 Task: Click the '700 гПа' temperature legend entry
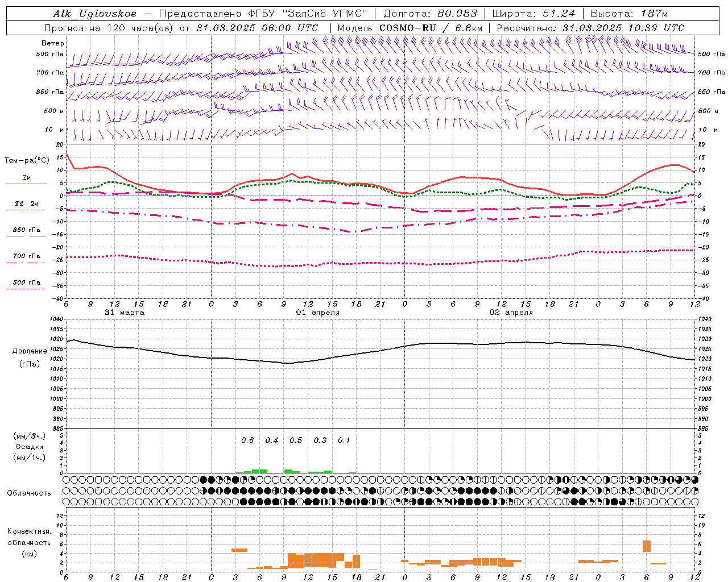[x=26, y=256]
